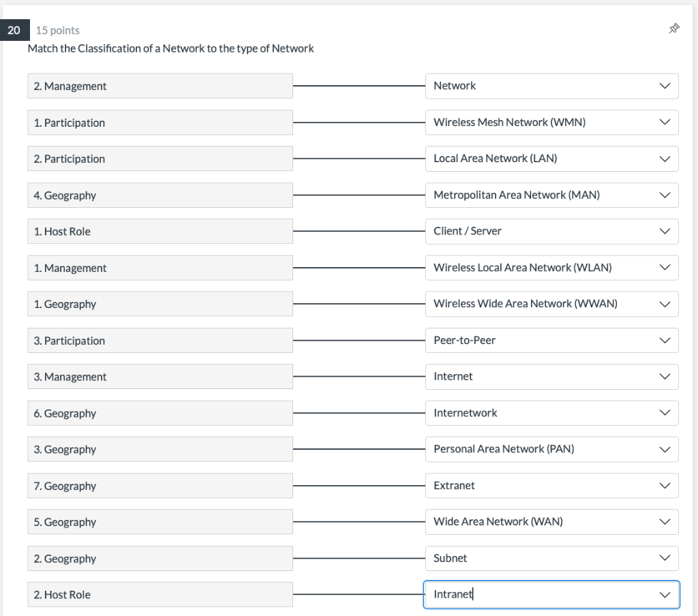698x616 pixels.
Task: Expand the Wireless Mesh Network (WMN) chevron
Action: pyautogui.click(x=665, y=123)
